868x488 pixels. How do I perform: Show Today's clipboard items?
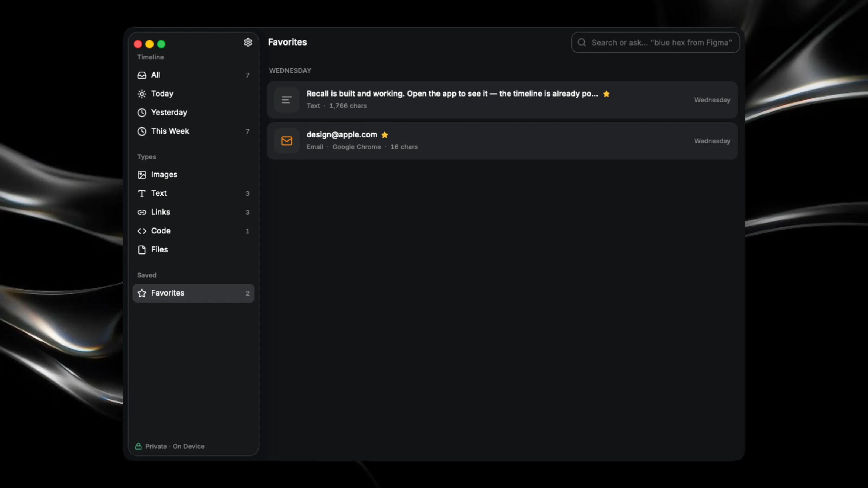coord(193,94)
